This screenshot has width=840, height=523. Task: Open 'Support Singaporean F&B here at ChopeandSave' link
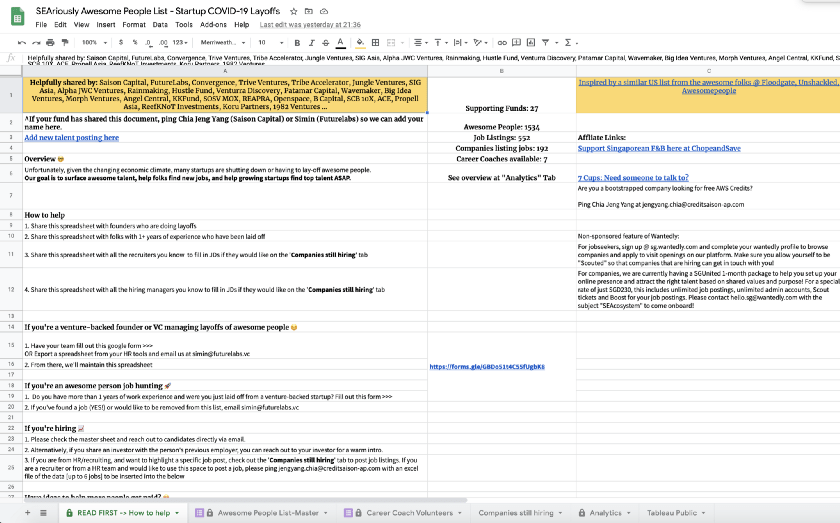pos(659,148)
